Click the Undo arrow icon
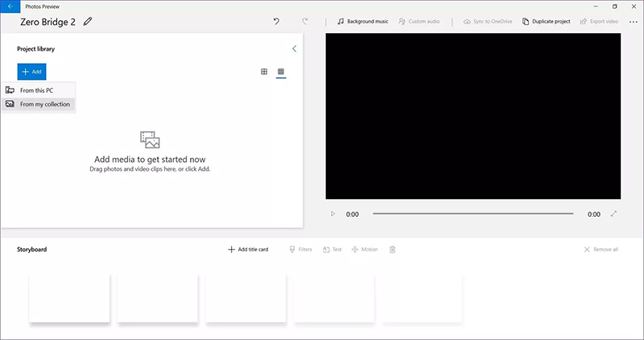Viewport: 644px width, 340px height. [277, 22]
